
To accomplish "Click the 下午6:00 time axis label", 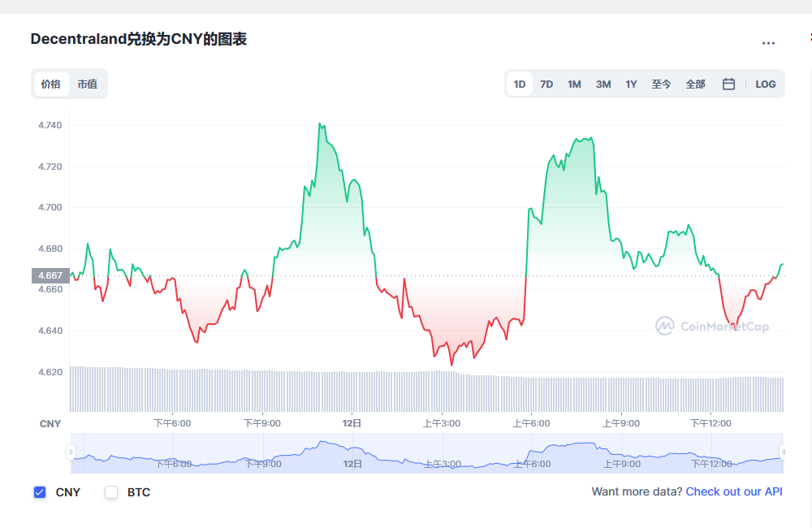I will (172, 423).
